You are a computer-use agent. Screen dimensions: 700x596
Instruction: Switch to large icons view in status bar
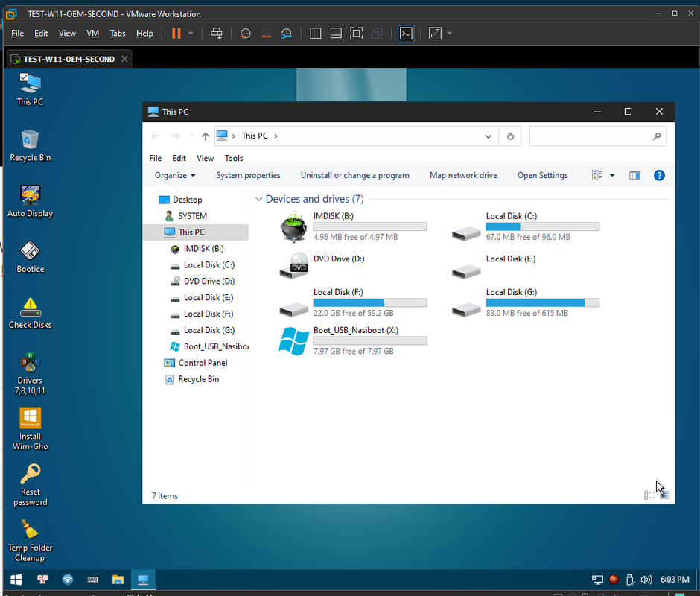coord(665,495)
